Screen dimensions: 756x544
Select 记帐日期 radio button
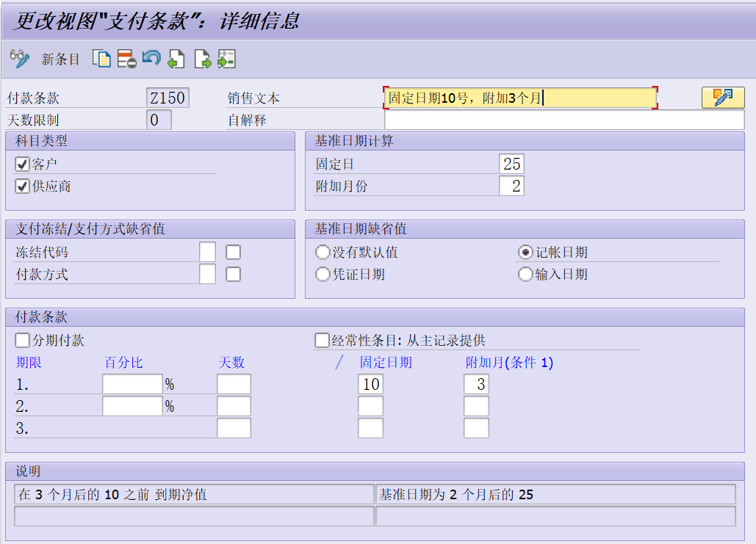click(x=525, y=252)
